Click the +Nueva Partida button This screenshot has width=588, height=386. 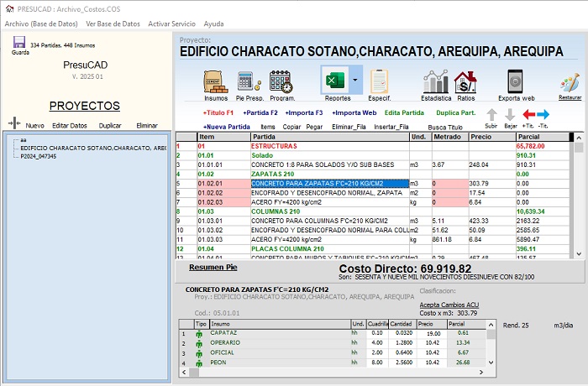tap(226, 126)
